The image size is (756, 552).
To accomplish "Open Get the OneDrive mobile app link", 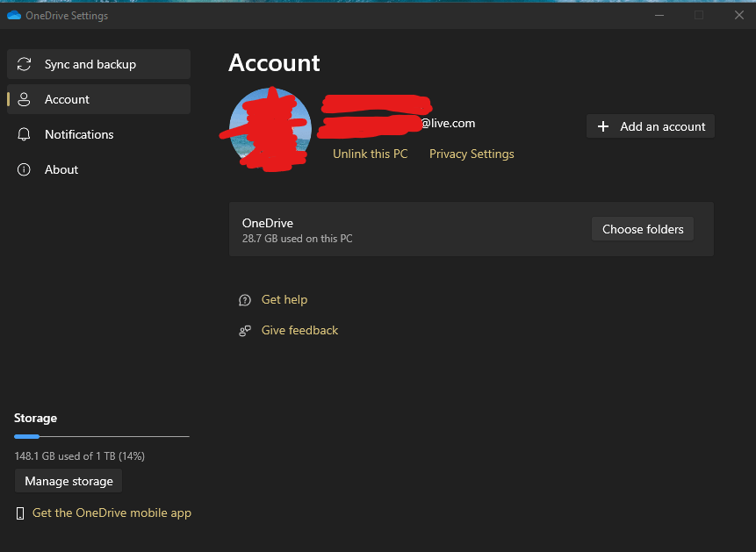I will tap(112, 513).
